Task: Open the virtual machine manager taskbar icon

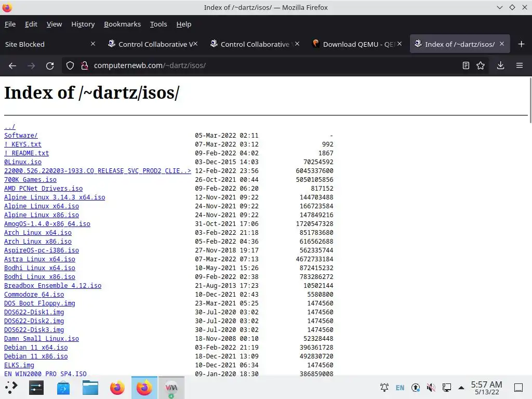Action: coord(171,388)
